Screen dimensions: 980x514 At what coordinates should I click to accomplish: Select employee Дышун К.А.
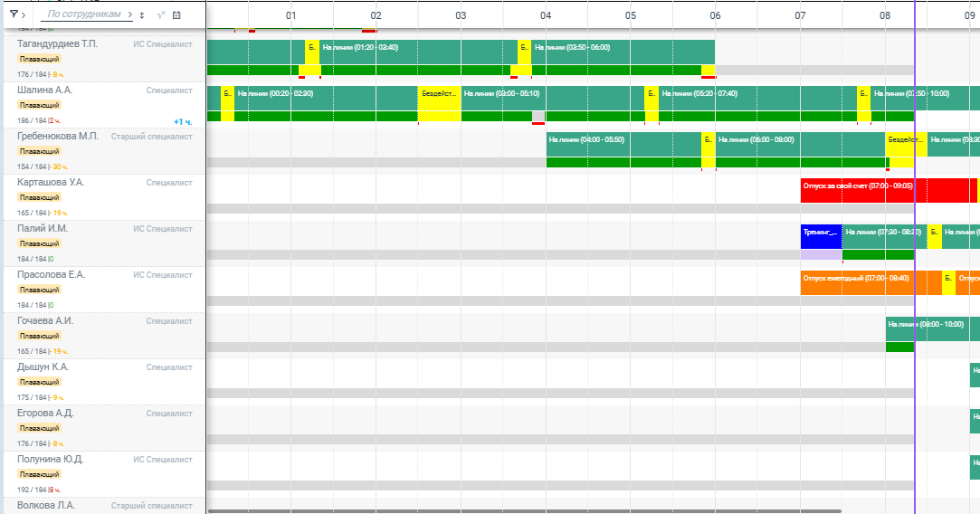click(x=43, y=367)
